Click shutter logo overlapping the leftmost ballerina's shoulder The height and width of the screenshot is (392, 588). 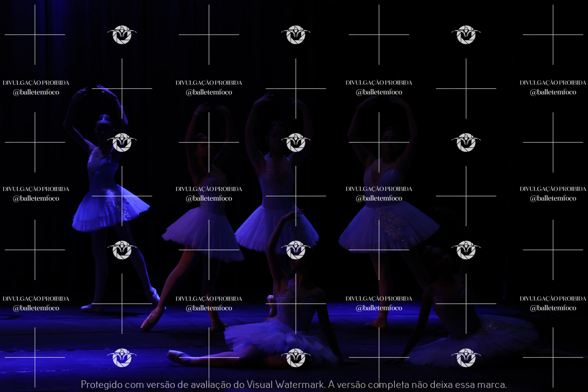pyautogui.click(x=122, y=142)
